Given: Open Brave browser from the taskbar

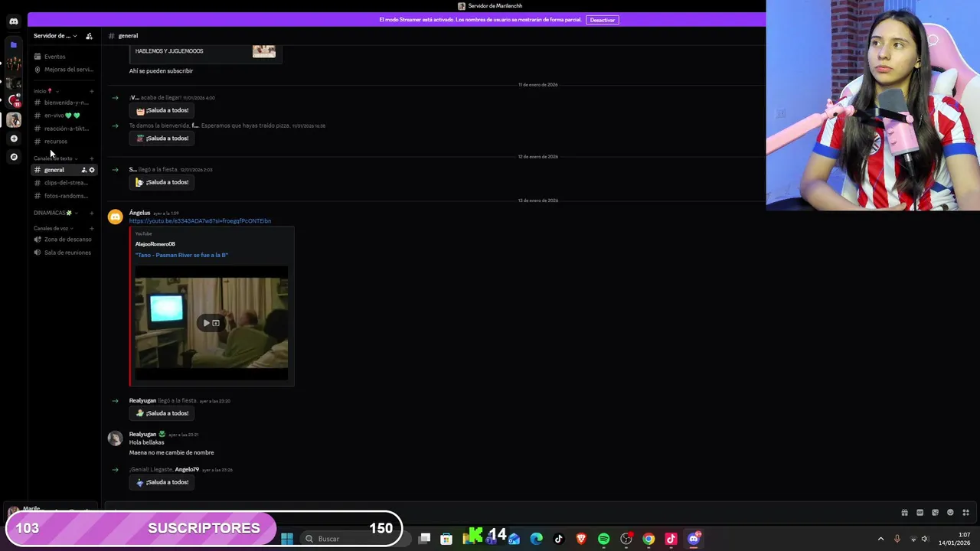Looking at the screenshot, I should [x=581, y=539].
